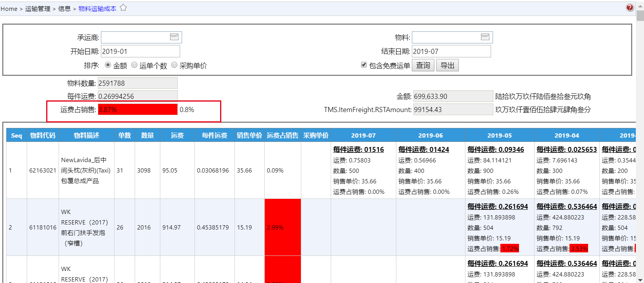Screen dimensions: 644x283
Task: Click the 0.8% threshold label
Action: 187,110
